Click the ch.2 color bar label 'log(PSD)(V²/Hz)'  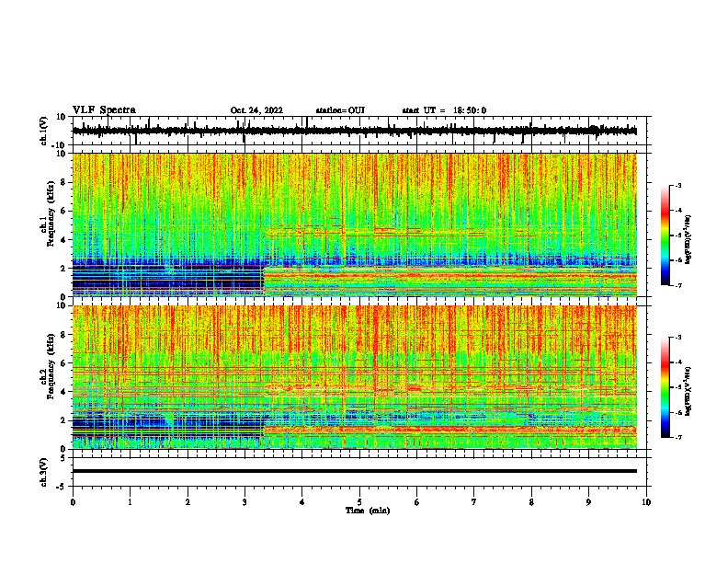[688, 391]
